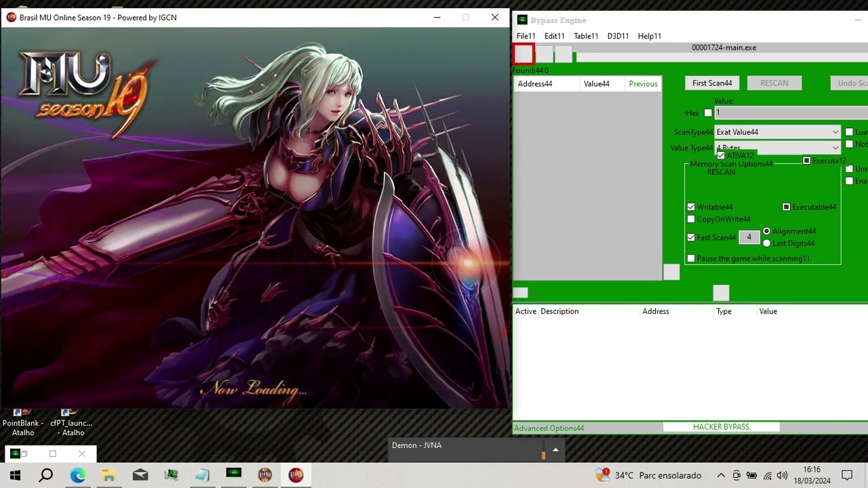Click the Value input field containing 1

pyautogui.click(x=791, y=113)
